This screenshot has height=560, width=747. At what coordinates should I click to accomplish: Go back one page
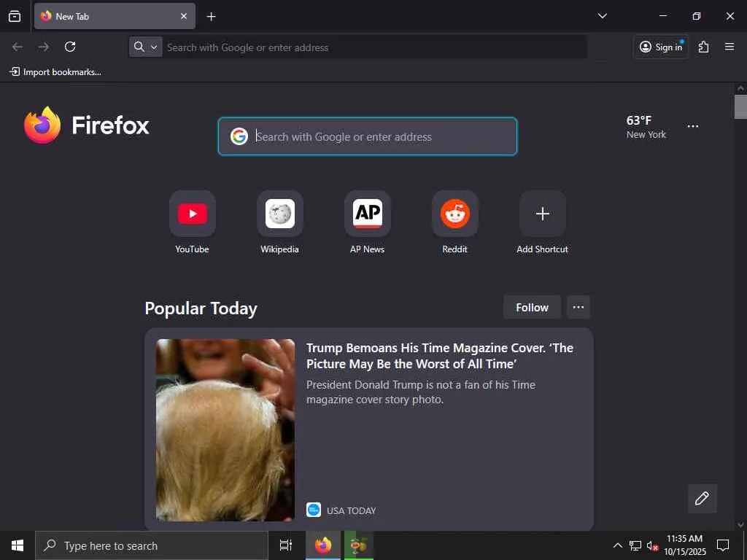[x=18, y=47]
